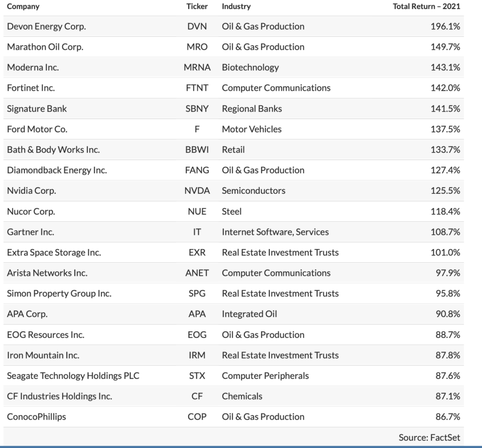Select the Ford Motor Co. row name
This screenshot has width=482, height=448.
[x=37, y=129]
